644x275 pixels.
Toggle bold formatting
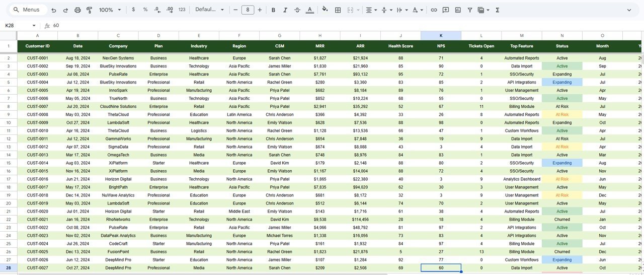(273, 10)
